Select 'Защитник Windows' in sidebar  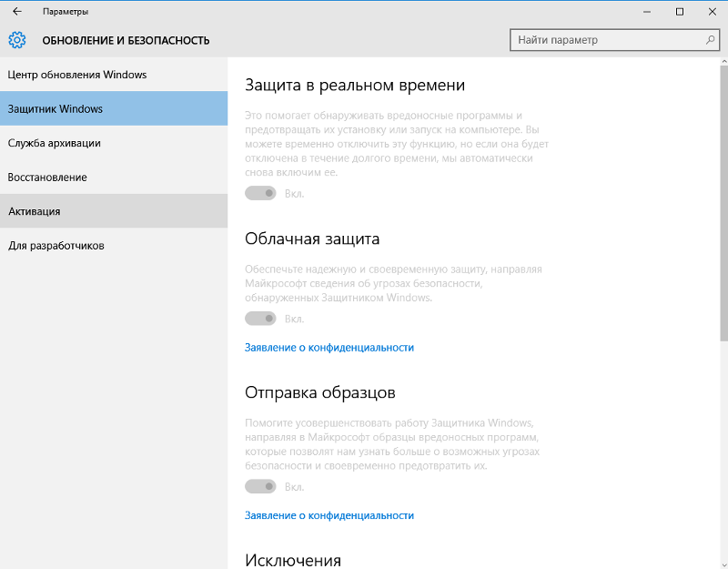(56, 108)
